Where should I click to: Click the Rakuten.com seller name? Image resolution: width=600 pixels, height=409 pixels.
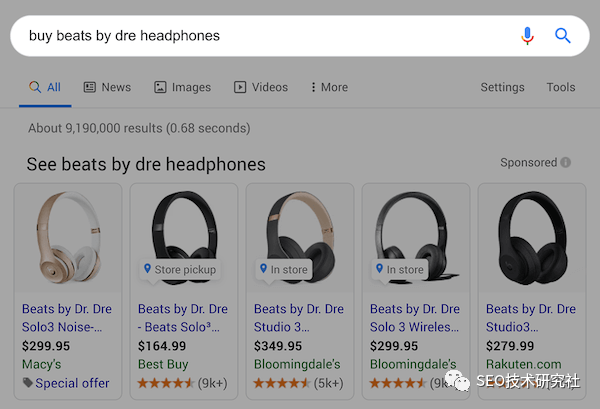click(x=523, y=364)
